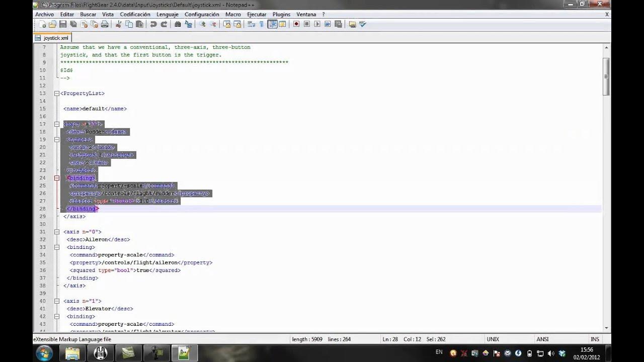
Task: Zoom in using toolbar icon
Action: (203, 24)
